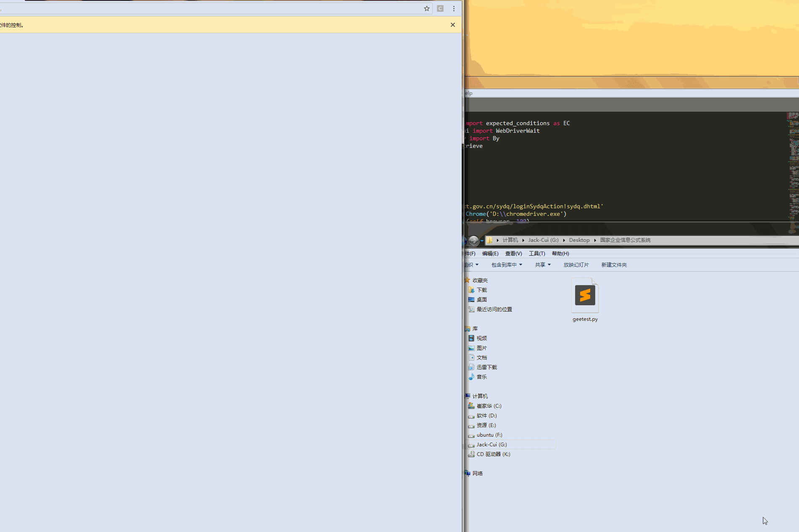
Task: Create a folder with 新建文件夹
Action: coord(614,265)
